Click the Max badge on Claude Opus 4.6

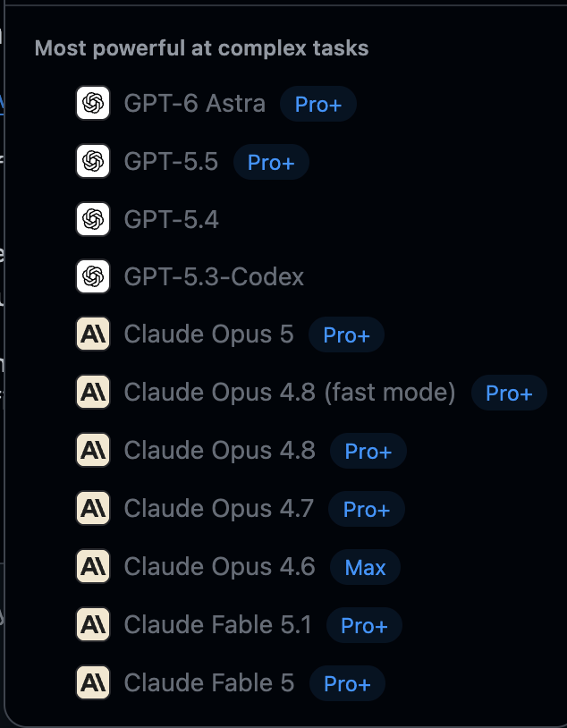tap(365, 567)
